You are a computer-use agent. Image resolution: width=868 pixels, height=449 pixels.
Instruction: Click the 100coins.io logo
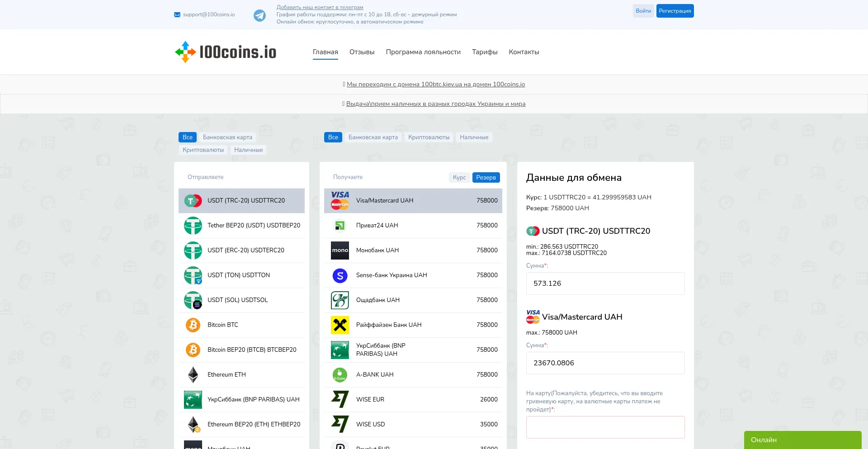point(226,52)
